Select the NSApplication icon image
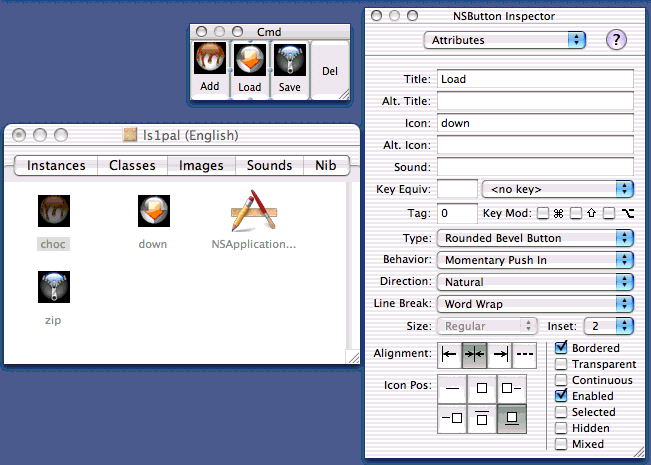 253,211
